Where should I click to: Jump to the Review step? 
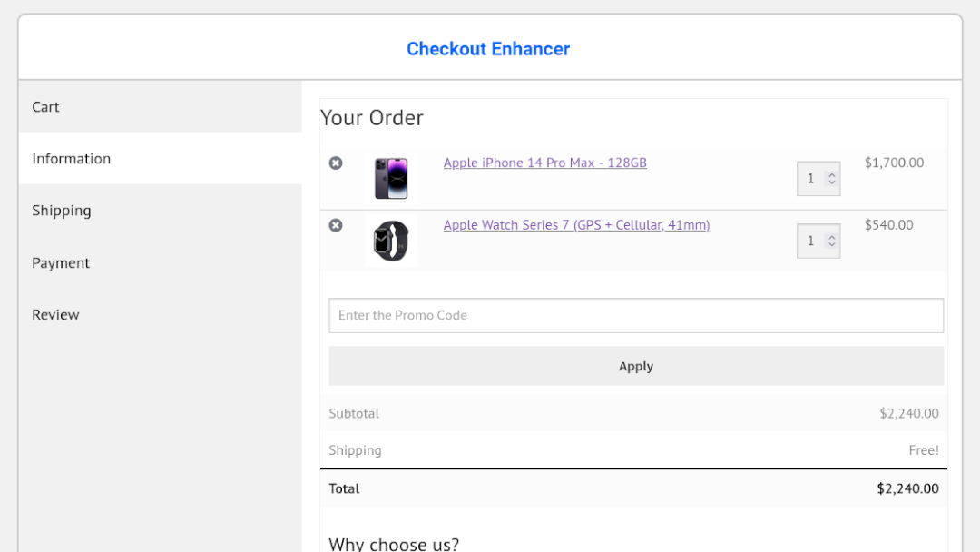coord(55,314)
